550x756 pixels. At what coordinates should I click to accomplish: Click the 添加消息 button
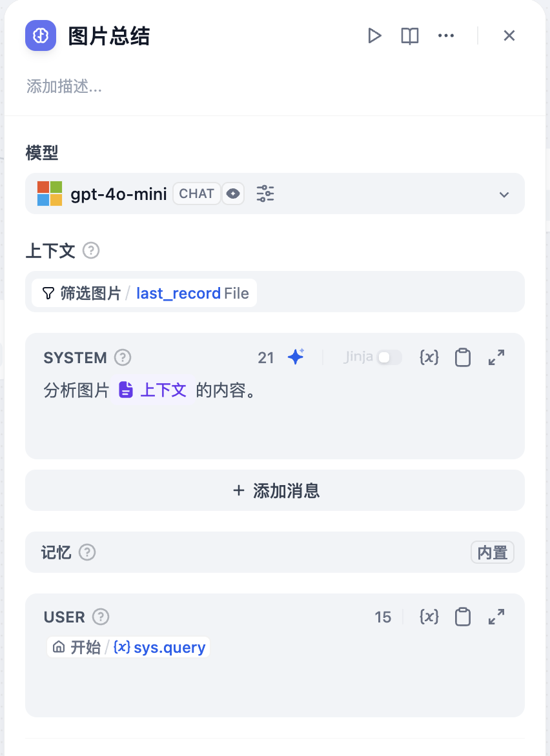point(275,491)
